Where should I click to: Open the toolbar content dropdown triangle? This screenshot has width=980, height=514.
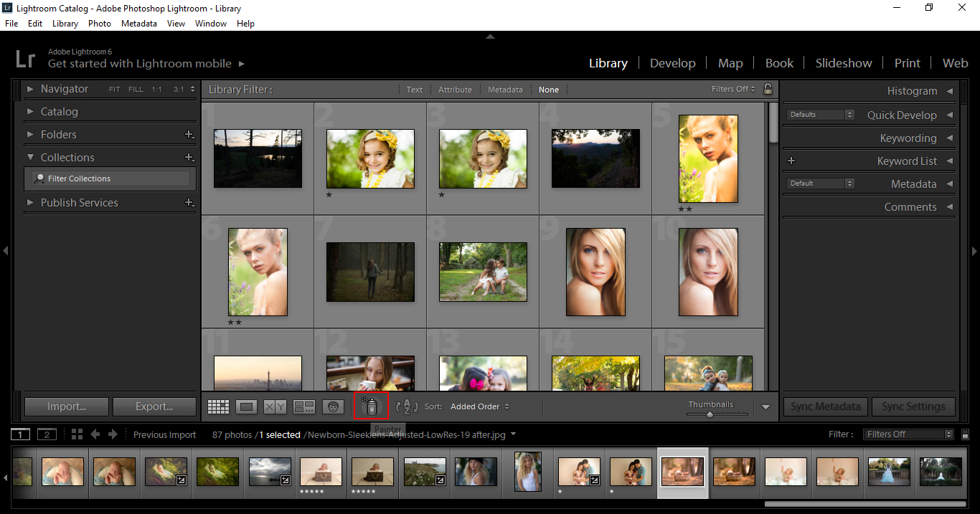pyautogui.click(x=765, y=406)
